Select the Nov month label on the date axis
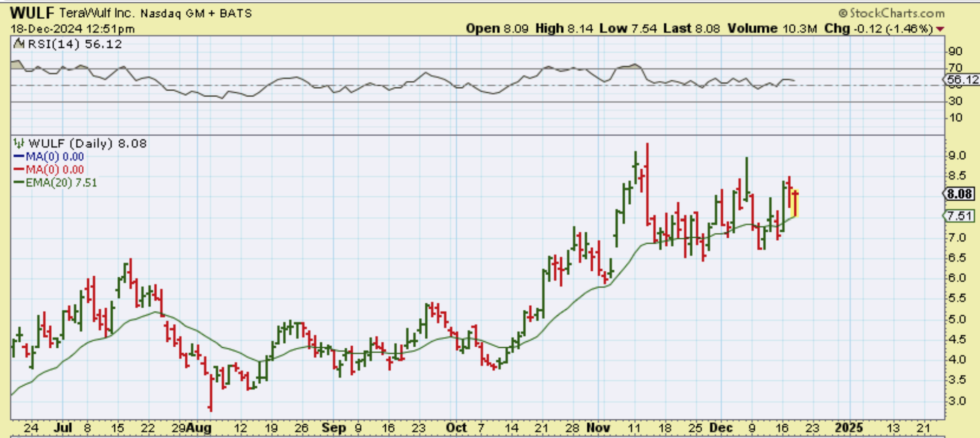 pos(598,428)
